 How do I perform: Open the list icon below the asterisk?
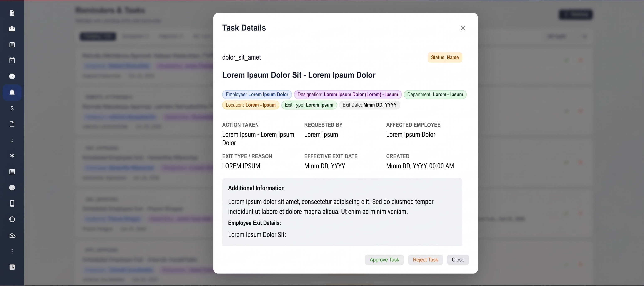click(x=12, y=172)
